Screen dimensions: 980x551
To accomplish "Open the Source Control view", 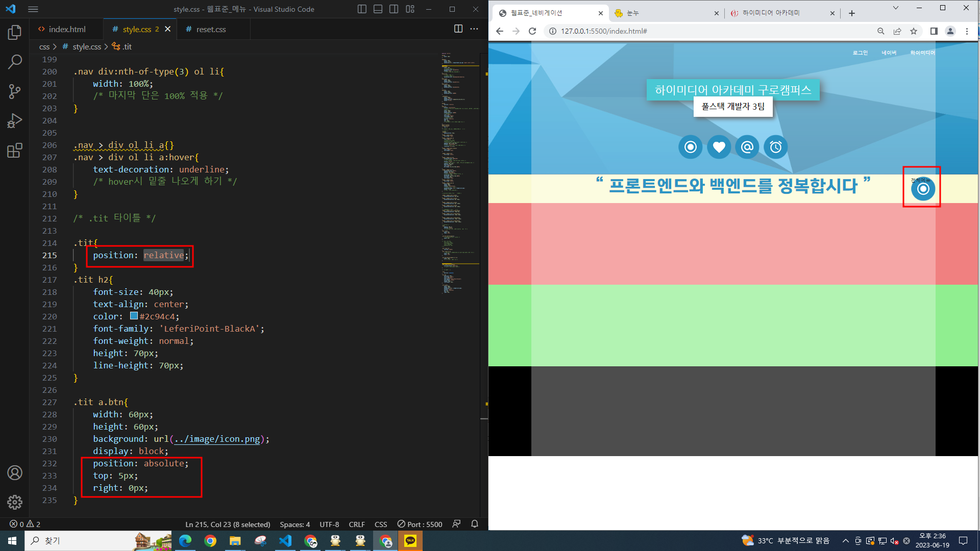I will coord(15,92).
